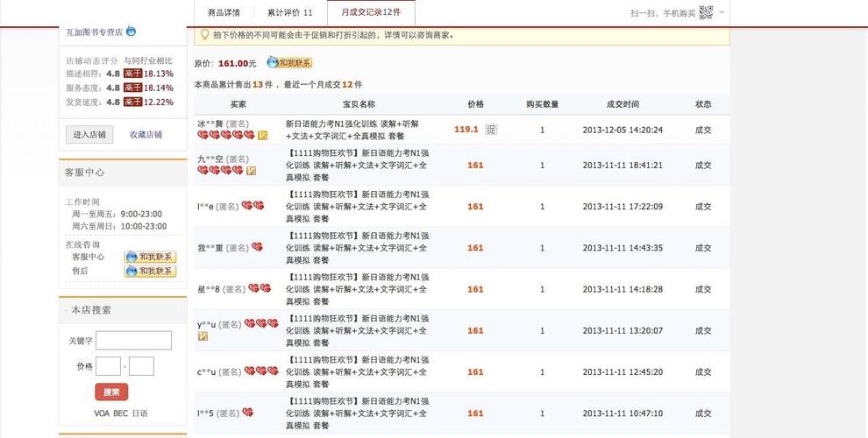Click VIP badge next to 九**空 hearts
The width and height of the screenshot is (868, 438).
(252, 170)
